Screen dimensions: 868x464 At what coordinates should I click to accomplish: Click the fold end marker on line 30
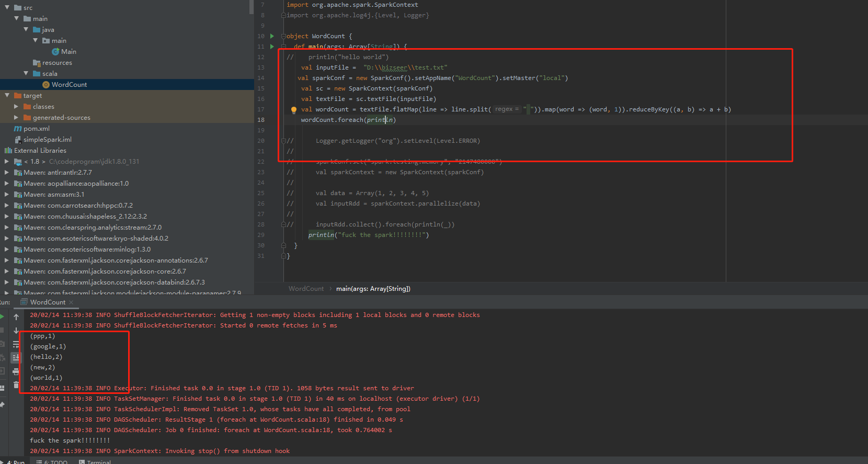(283, 245)
